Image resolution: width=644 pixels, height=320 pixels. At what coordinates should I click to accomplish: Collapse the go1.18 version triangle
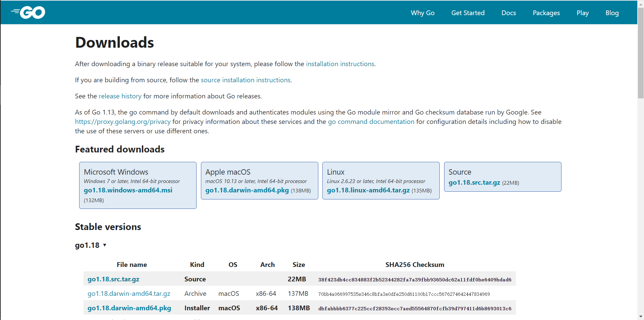point(105,245)
